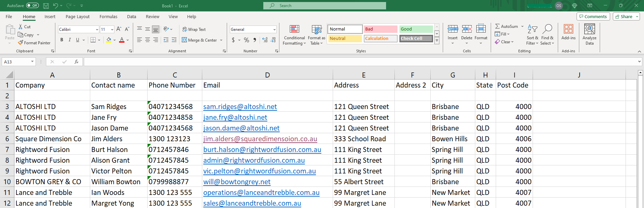The height and width of the screenshot is (208, 644).
Task: Apply the yellow fill color
Action: coord(109,40)
